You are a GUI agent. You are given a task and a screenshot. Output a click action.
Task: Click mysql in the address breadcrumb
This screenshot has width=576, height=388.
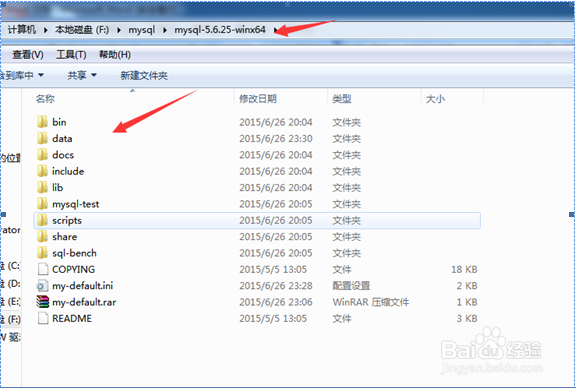point(141,30)
